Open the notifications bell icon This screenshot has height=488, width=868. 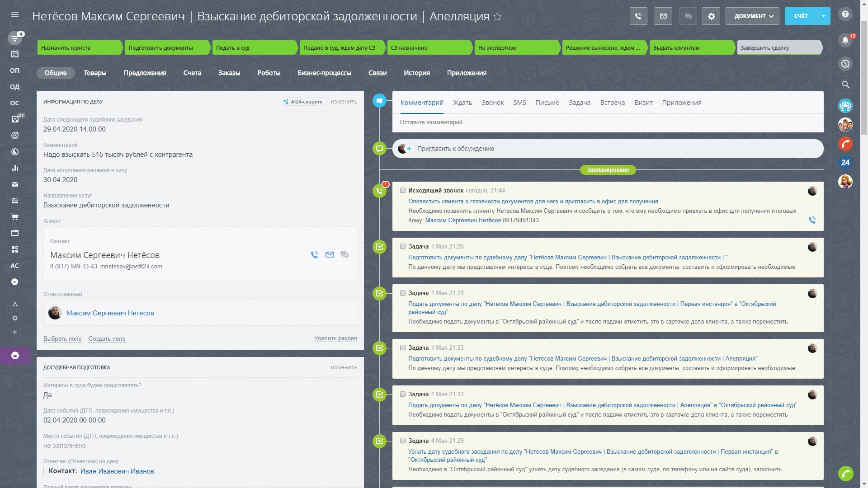tap(845, 40)
